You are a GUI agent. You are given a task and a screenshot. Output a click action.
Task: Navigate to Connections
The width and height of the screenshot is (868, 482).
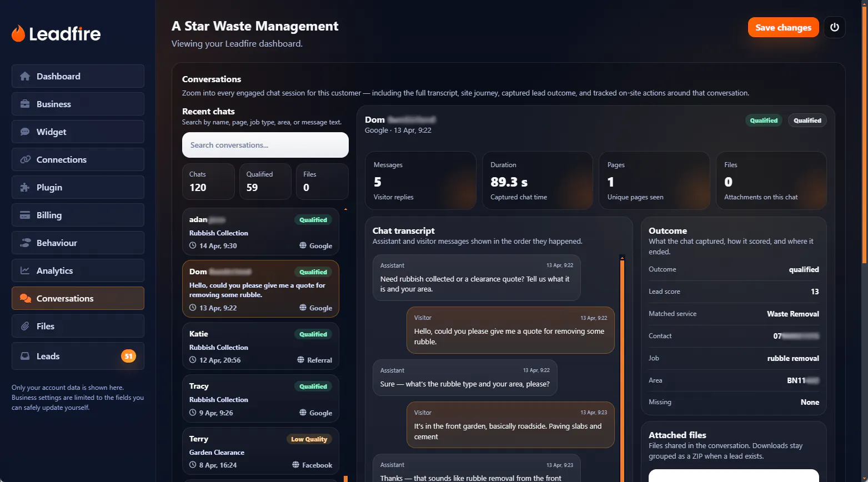point(78,159)
